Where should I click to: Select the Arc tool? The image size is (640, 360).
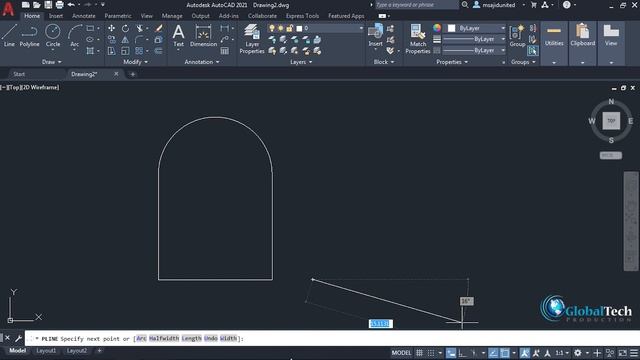(x=74, y=35)
